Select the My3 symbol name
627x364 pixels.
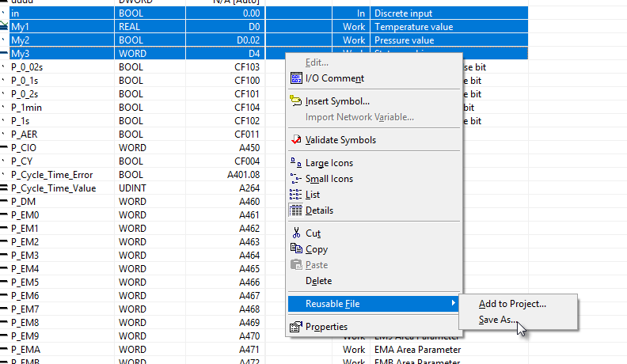pyautogui.click(x=21, y=54)
